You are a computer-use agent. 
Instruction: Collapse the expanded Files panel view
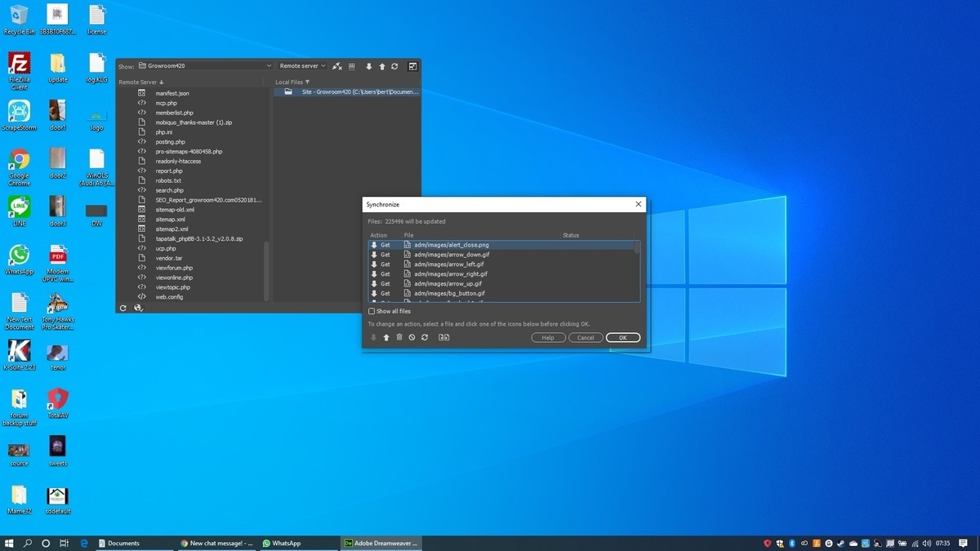click(412, 66)
